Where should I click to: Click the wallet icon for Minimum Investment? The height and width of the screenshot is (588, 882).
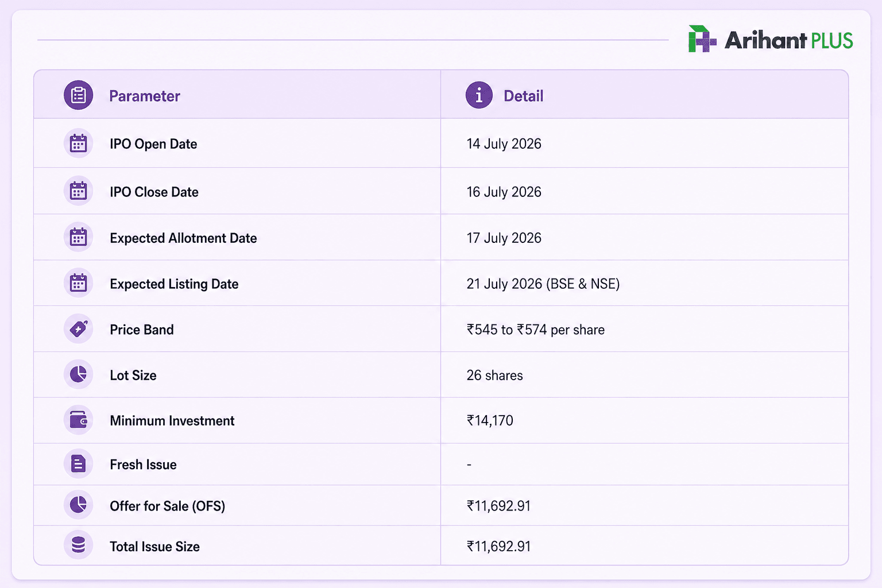78,420
